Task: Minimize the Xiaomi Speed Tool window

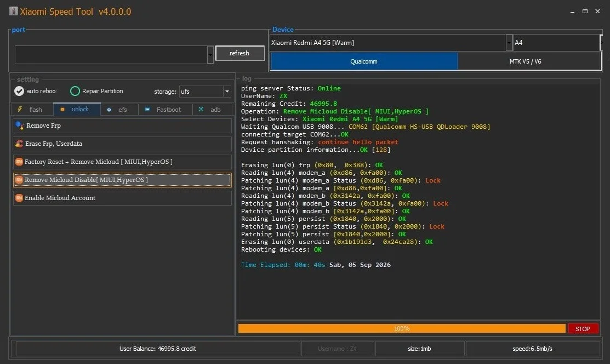Action: pyautogui.click(x=572, y=12)
